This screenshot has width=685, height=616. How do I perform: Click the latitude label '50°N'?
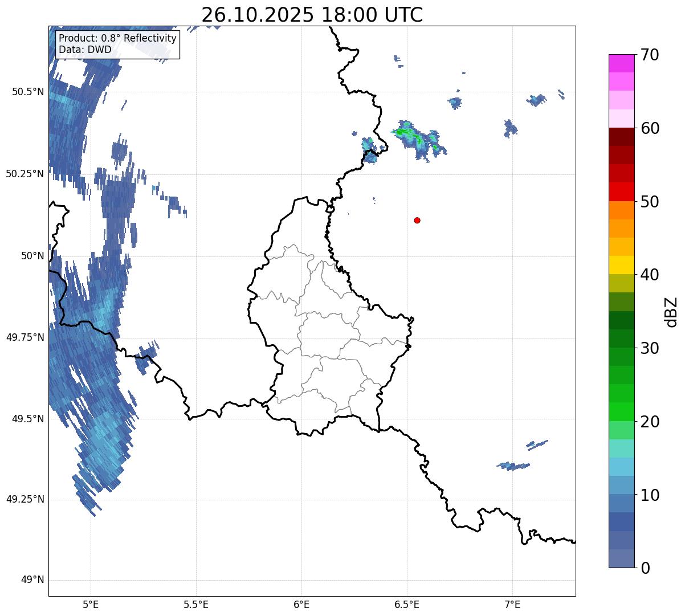click(x=32, y=256)
